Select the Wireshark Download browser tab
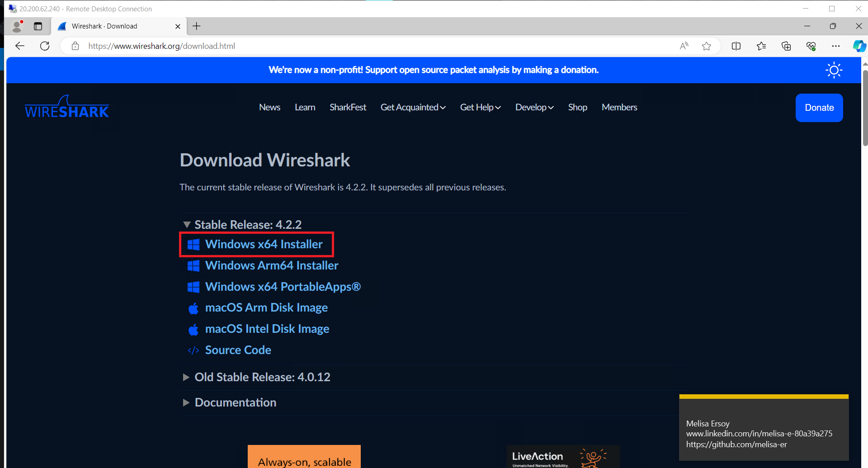 (118, 26)
